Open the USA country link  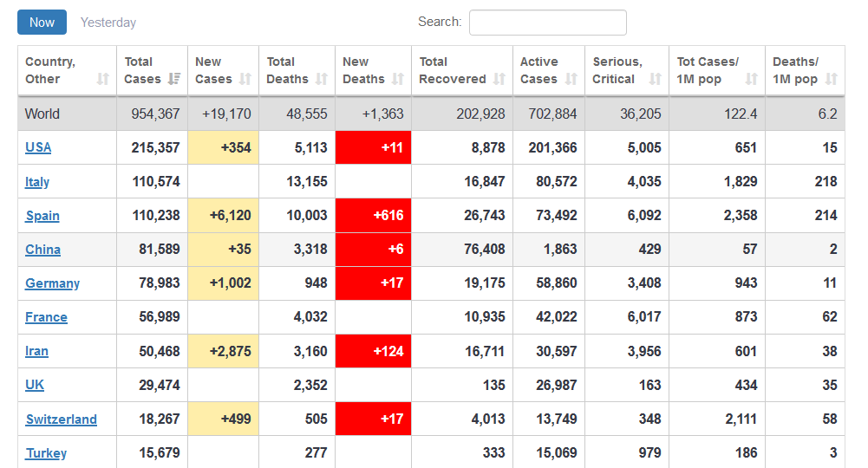pyautogui.click(x=38, y=147)
